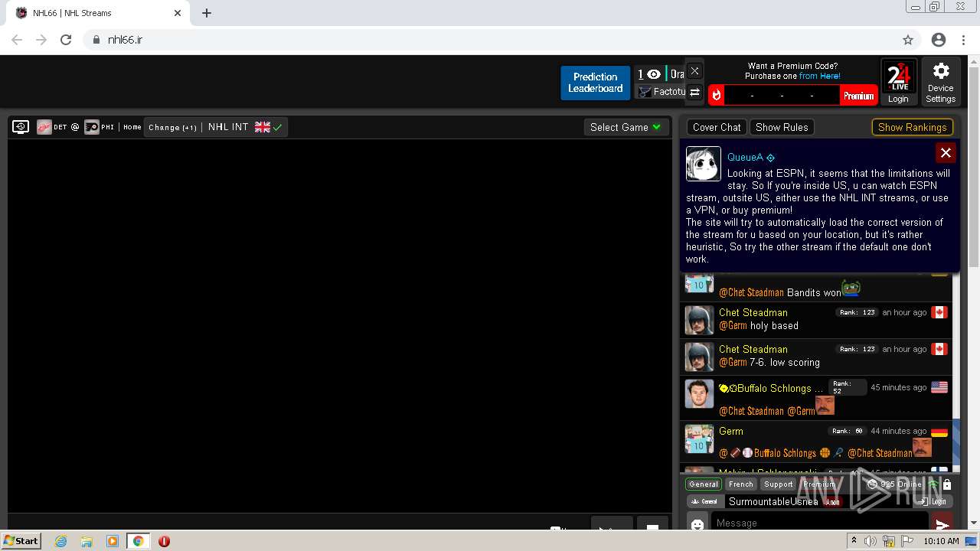Send the chat message with the arrow button
Image resolution: width=980 pixels, height=551 pixels.
pos(942,523)
